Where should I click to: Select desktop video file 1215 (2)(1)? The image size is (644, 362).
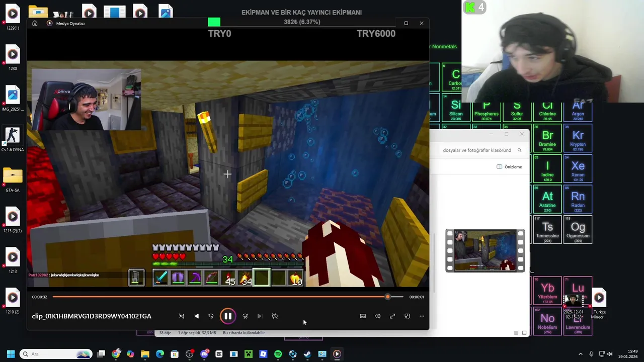click(x=13, y=221)
